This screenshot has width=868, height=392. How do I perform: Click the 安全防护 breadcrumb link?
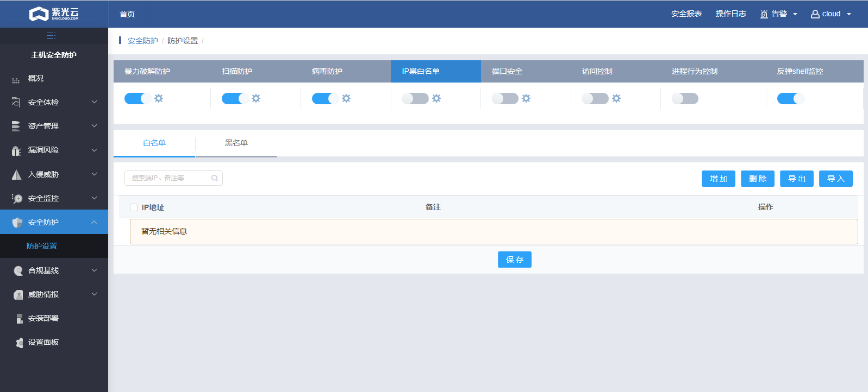tap(143, 41)
